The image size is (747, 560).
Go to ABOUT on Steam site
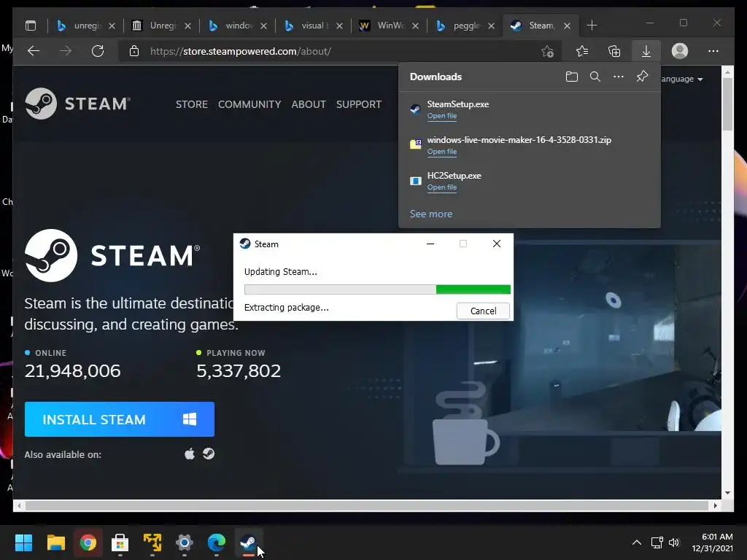point(309,104)
